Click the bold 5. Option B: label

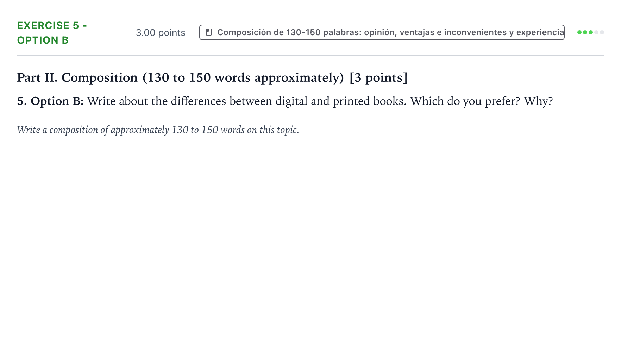(x=50, y=101)
